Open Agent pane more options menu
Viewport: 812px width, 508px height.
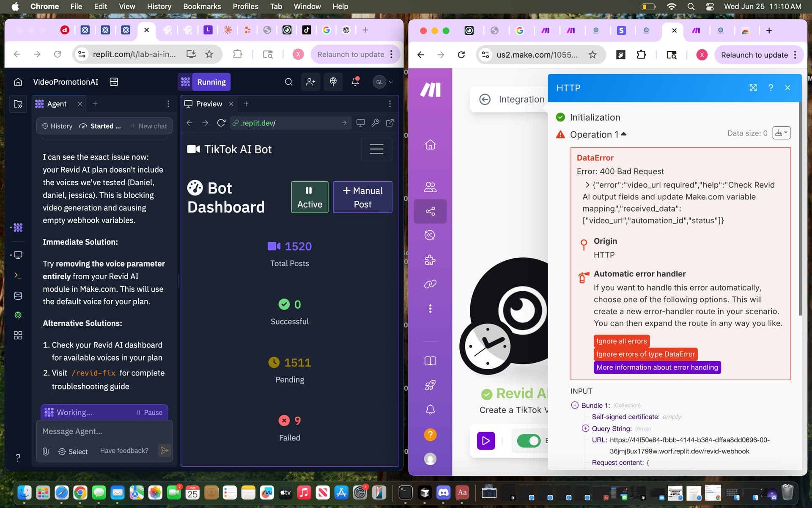(168, 104)
